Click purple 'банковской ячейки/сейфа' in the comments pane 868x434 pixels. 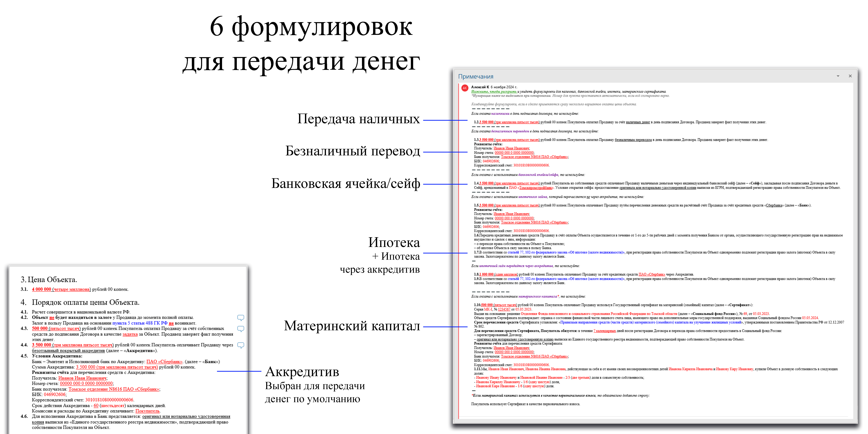pyautogui.click(x=538, y=175)
